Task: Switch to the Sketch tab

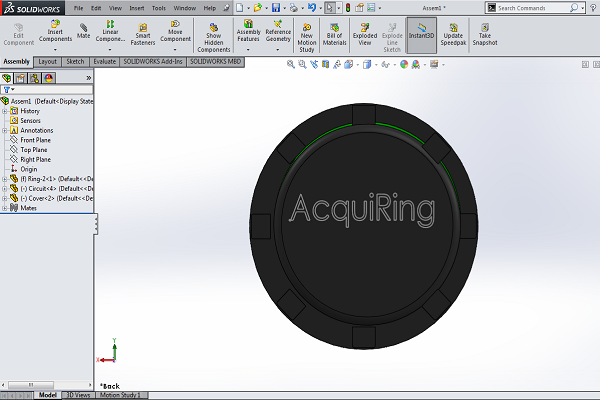Action: [75, 62]
